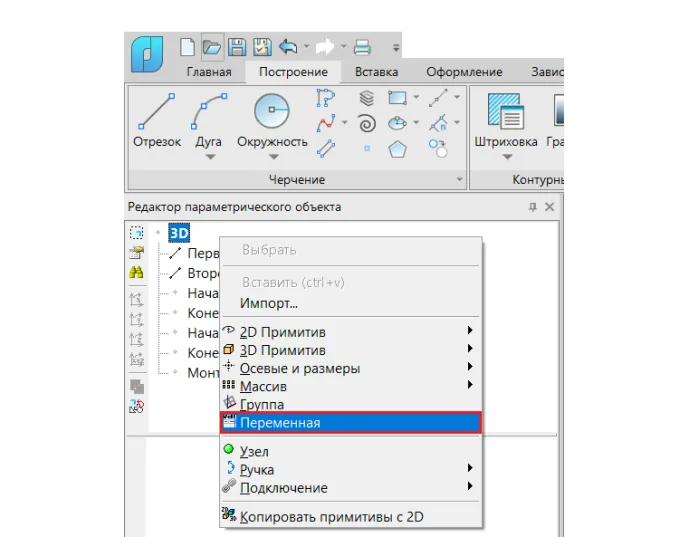Click the Print icon in top toolbar
Viewport: 688px width, 537px height.
[362, 47]
